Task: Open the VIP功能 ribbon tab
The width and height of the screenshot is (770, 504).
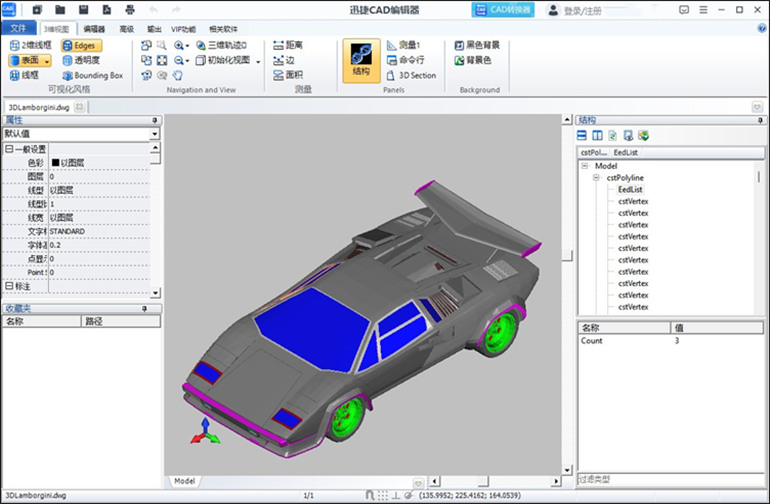Action: [183, 29]
